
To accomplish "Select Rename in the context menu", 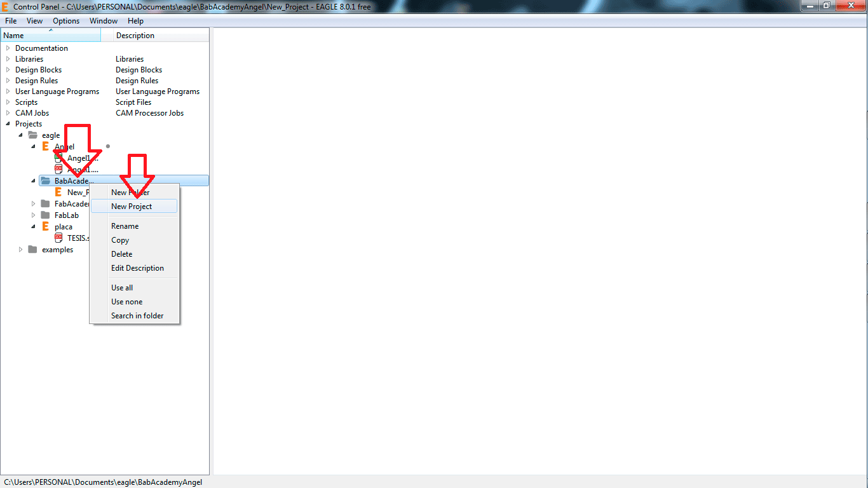I will pyautogui.click(x=134, y=226).
